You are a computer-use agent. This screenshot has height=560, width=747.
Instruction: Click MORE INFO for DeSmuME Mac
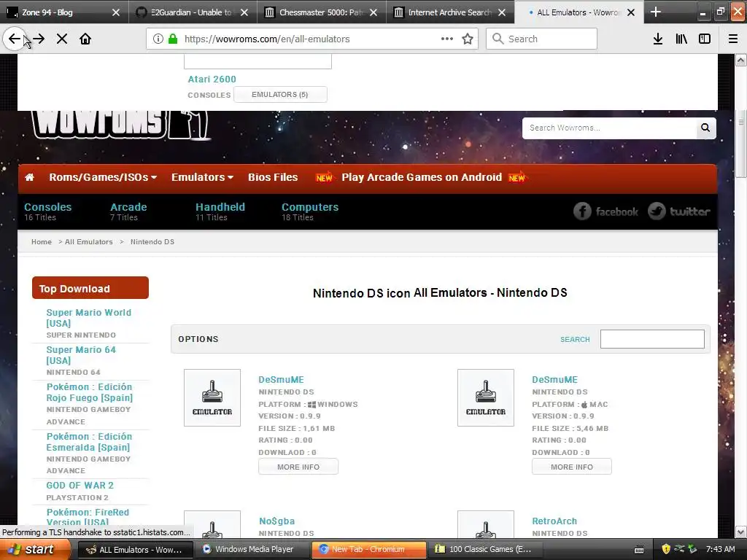point(572,467)
